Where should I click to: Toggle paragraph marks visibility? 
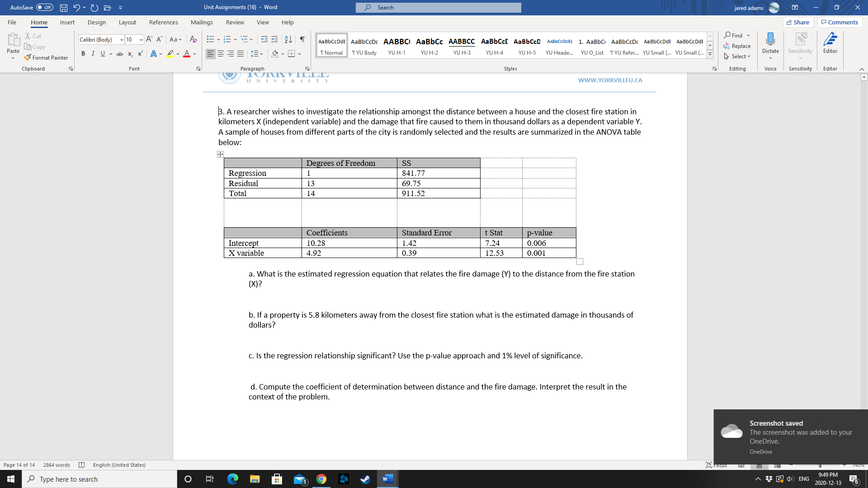tap(302, 39)
